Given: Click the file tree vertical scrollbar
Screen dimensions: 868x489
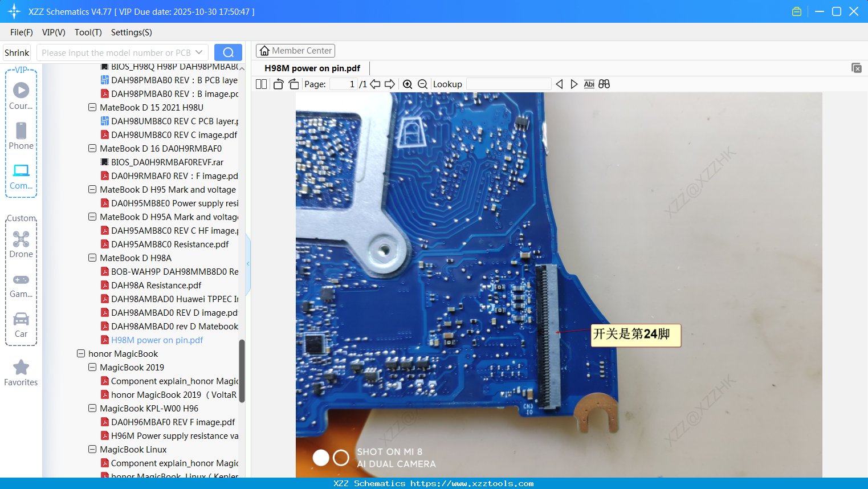Looking at the screenshot, I should point(242,371).
